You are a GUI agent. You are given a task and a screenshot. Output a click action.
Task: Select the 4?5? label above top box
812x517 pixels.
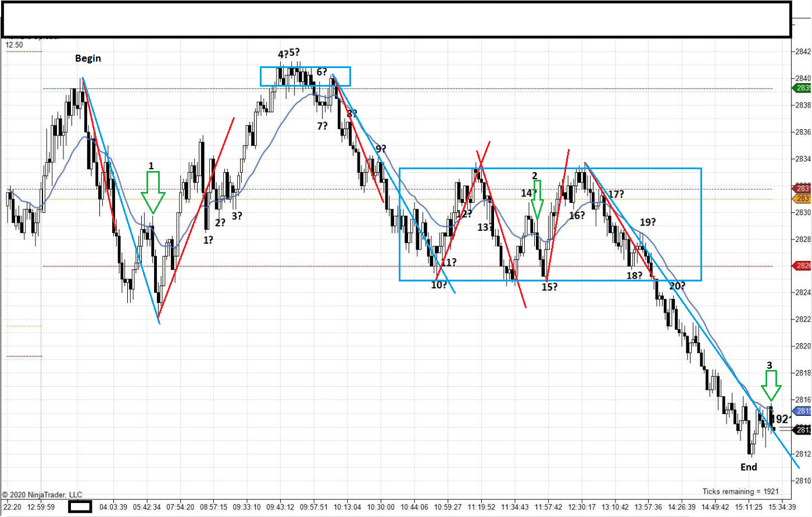click(x=288, y=54)
